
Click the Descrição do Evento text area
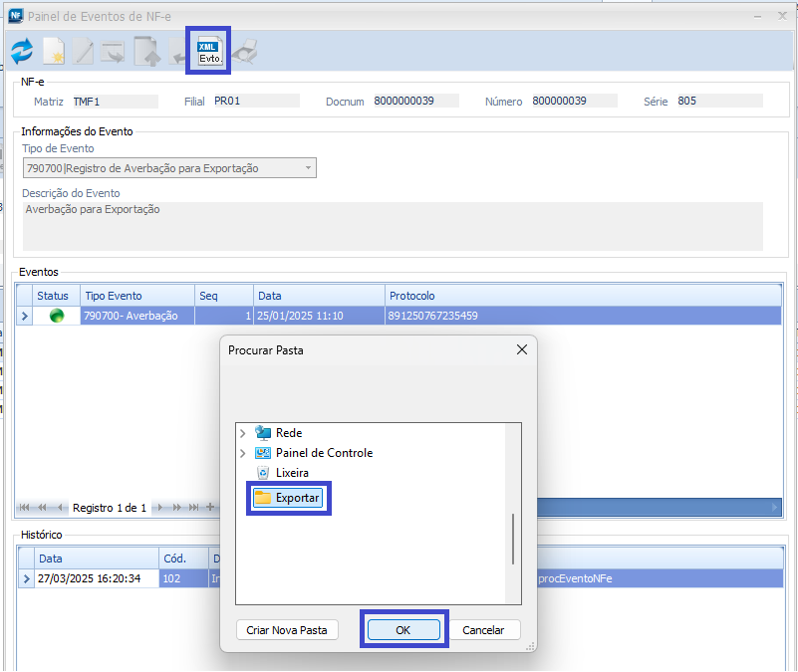[x=393, y=226]
